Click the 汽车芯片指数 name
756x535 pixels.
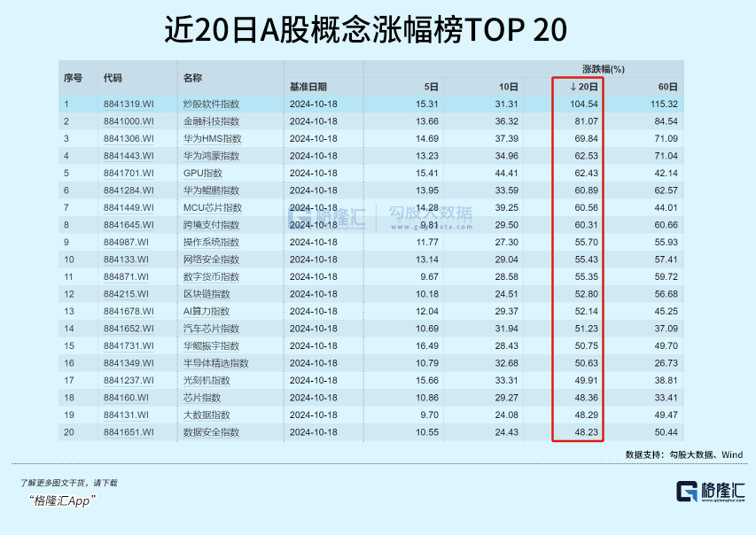(211, 329)
